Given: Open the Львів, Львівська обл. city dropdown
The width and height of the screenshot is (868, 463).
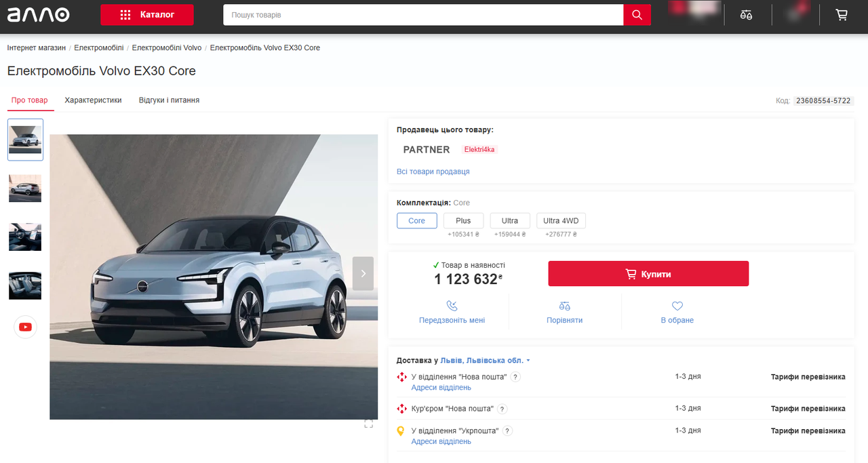Looking at the screenshot, I should [485, 361].
